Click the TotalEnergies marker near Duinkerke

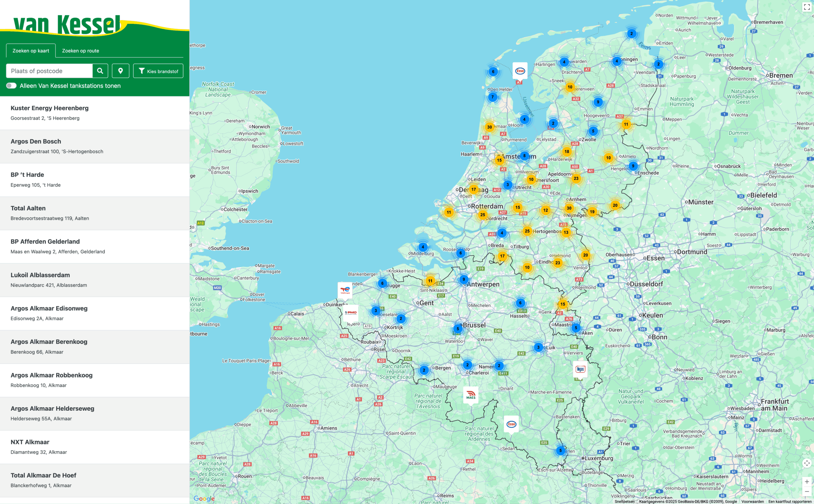pyautogui.click(x=345, y=290)
